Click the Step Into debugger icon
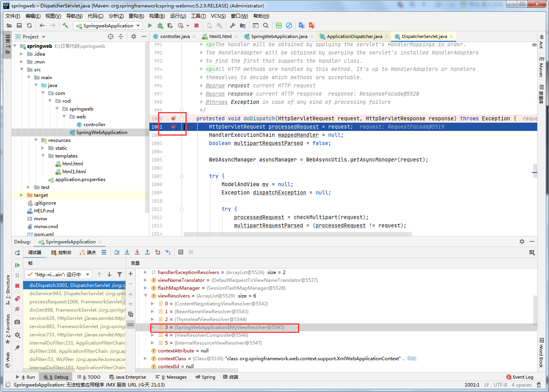The image size is (549, 392). pyautogui.click(x=127, y=252)
